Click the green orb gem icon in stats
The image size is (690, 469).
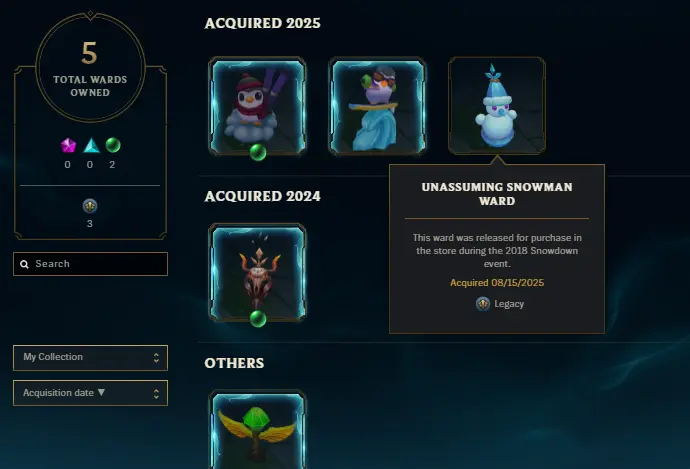(113, 145)
